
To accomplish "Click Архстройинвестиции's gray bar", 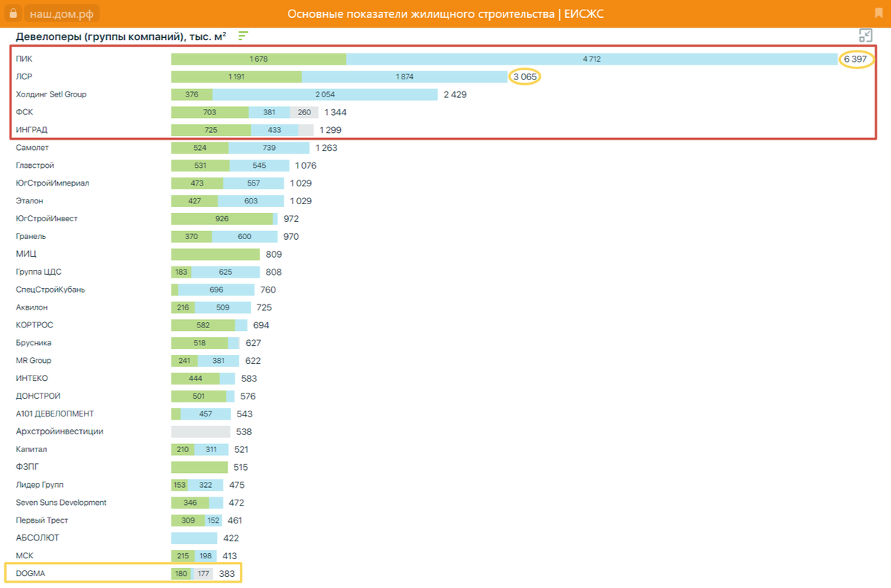I will 200,431.
